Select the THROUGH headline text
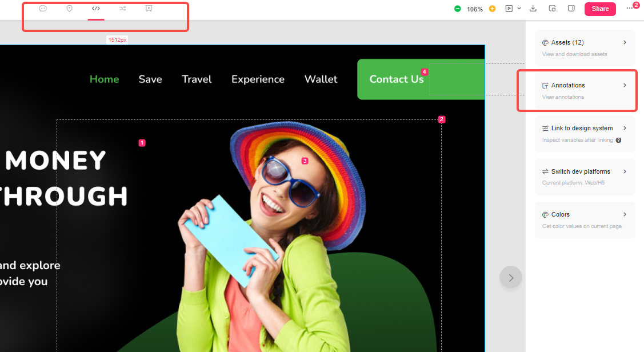Image resolution: width=644 pixels, height=352 pixels. (x=63, y=197)
